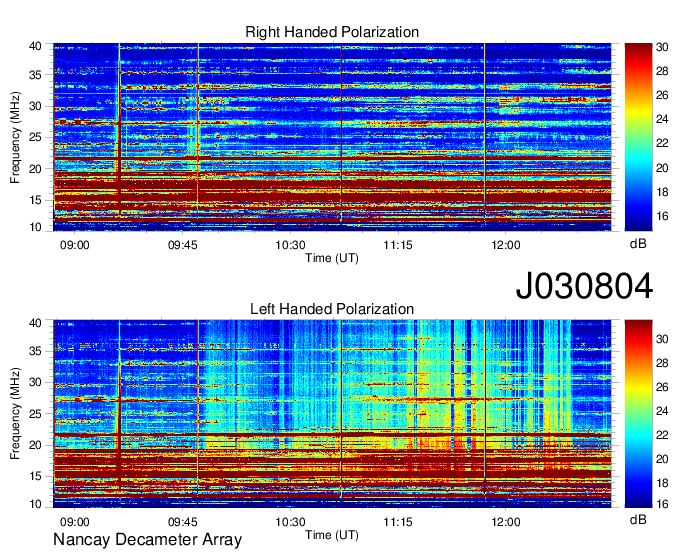This screenshot has width=680, height=552.
Task: Click "Time (UT)" label under Right Handed plot
Action: 332,258
